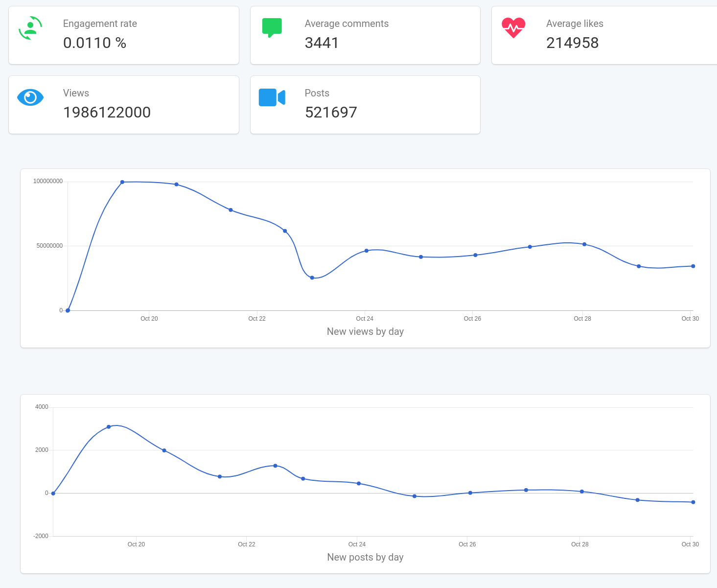Click the views total 1986122000
Image resolution: width=717 pixels, height=588 pixels.
tap(107, 113)
